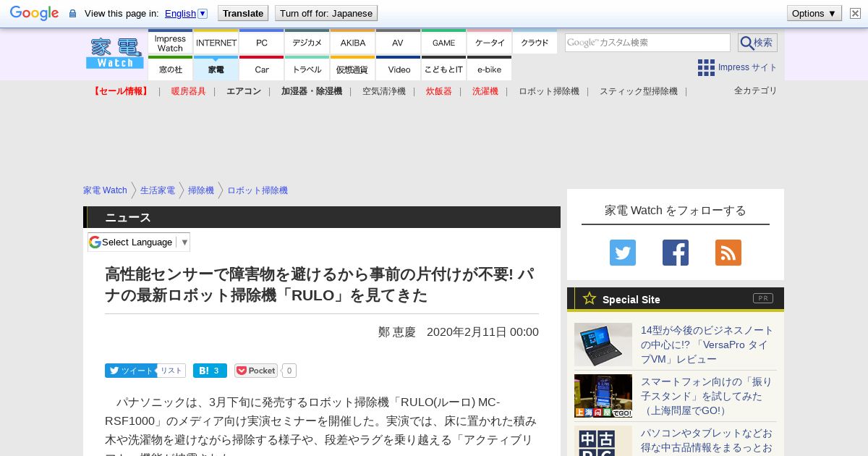Turn off translation for Japanese

click(x=325, y=13)
